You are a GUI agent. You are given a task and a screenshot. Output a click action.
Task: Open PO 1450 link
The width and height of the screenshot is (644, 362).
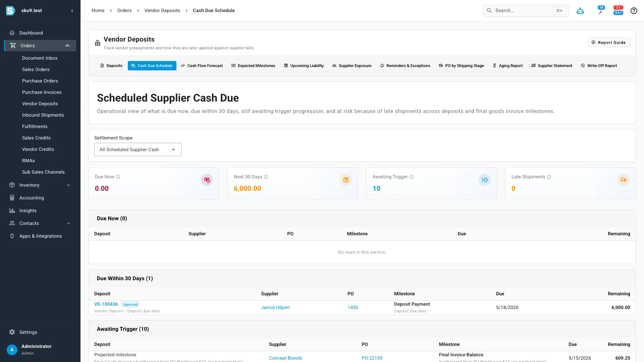pyautogui.click(x=353, y=307)
